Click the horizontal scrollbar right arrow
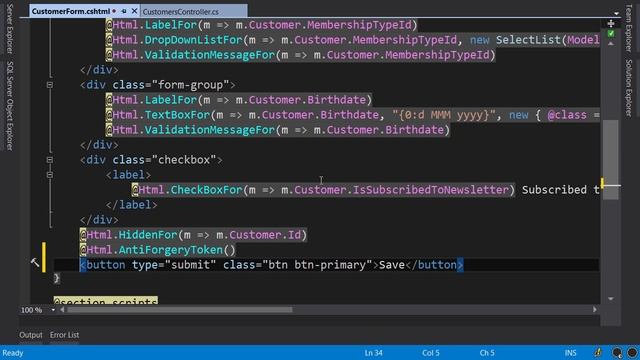 [595, 310]
